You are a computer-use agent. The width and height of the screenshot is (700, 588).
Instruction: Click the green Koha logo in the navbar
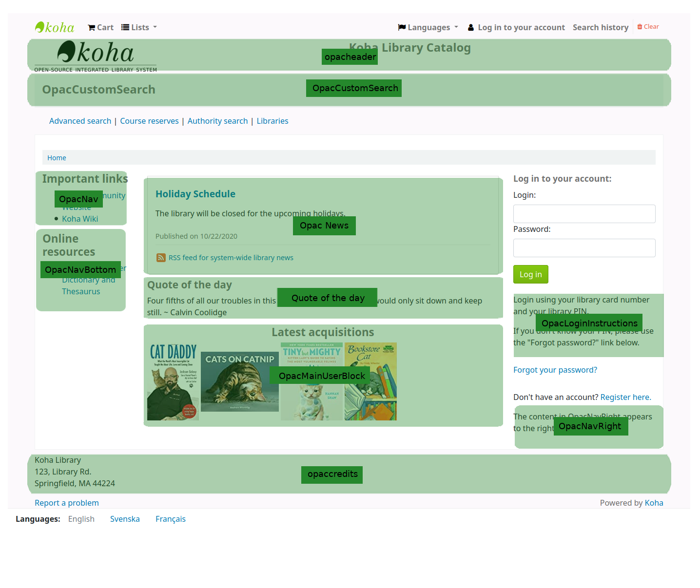click(54, 27)
